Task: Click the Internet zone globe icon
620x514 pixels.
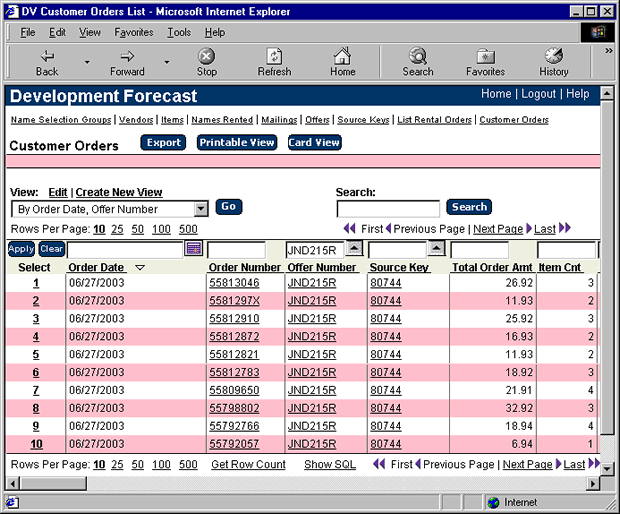Action: coord(493,503)
